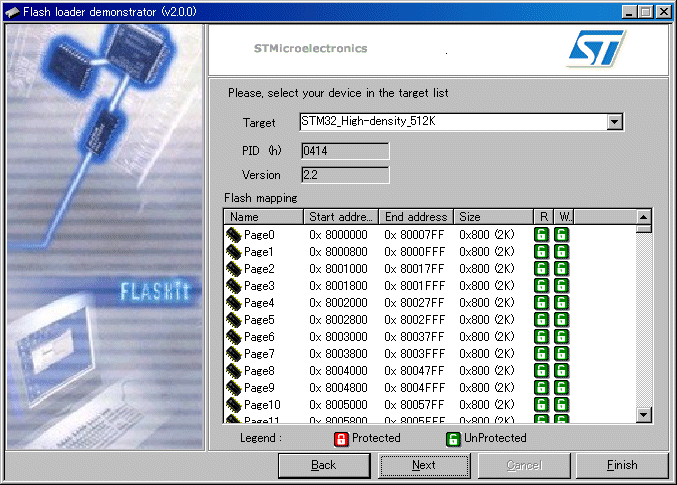
Task: Click the R column header
Action: [x=544, y=217]
